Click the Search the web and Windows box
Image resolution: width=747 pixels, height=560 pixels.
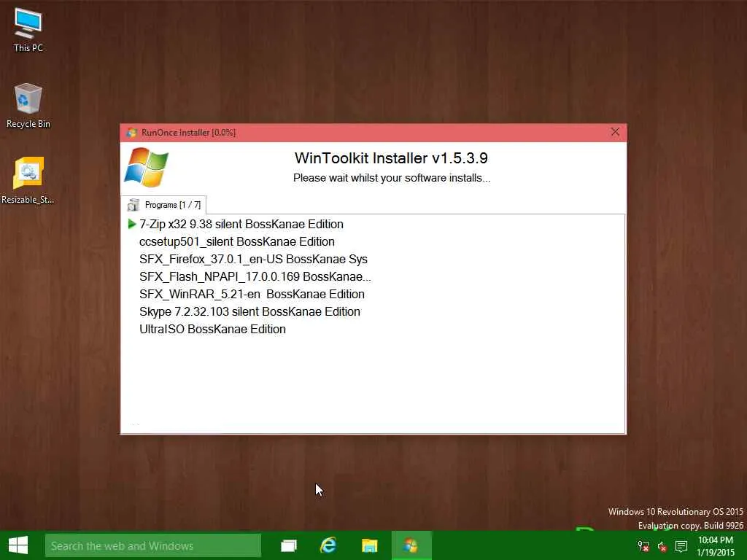point(153,545)
